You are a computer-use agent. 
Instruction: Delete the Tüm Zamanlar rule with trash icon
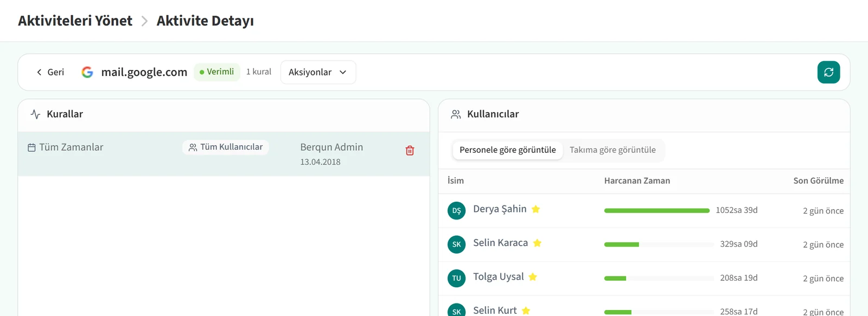point(410,151)
